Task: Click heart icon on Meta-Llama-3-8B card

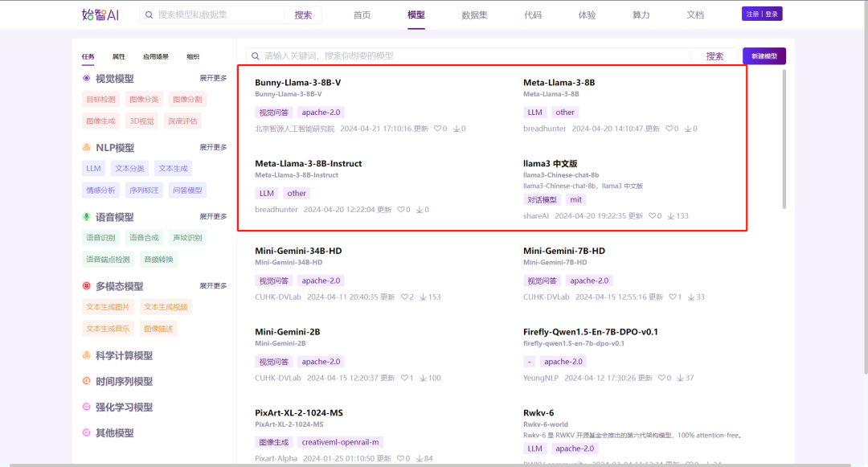Action: point(669,129)
